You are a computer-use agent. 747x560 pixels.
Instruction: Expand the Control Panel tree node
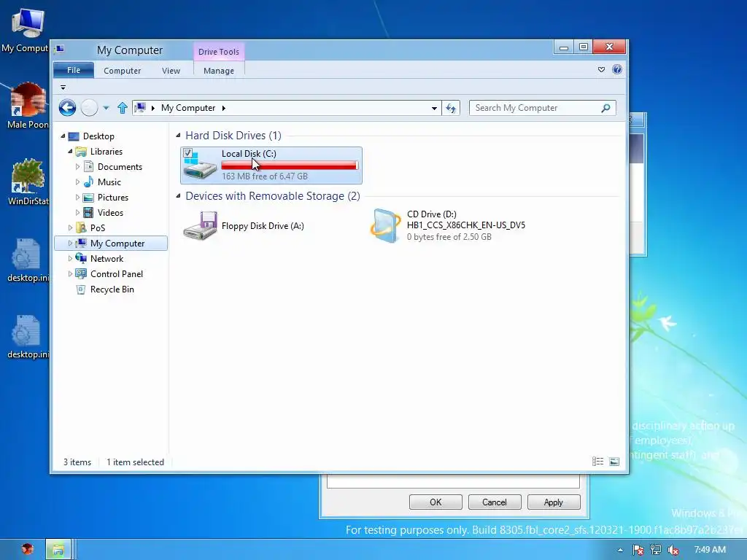71,274
